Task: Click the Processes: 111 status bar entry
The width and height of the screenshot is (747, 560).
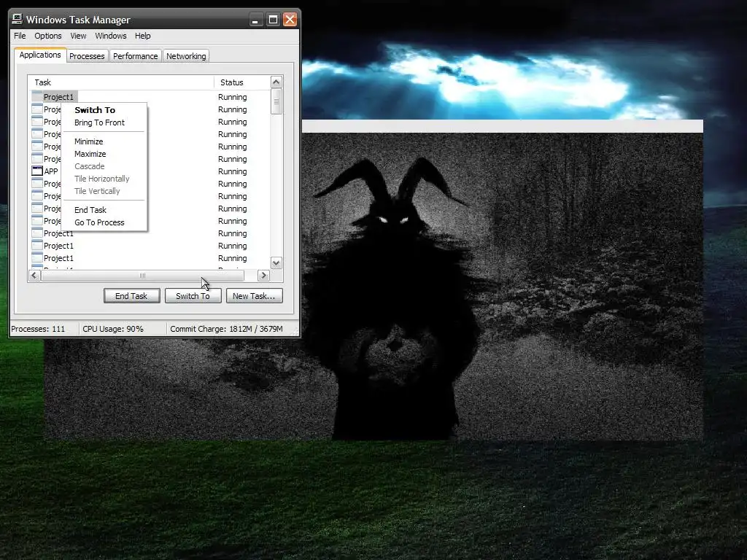Action: tap(38, 329)
